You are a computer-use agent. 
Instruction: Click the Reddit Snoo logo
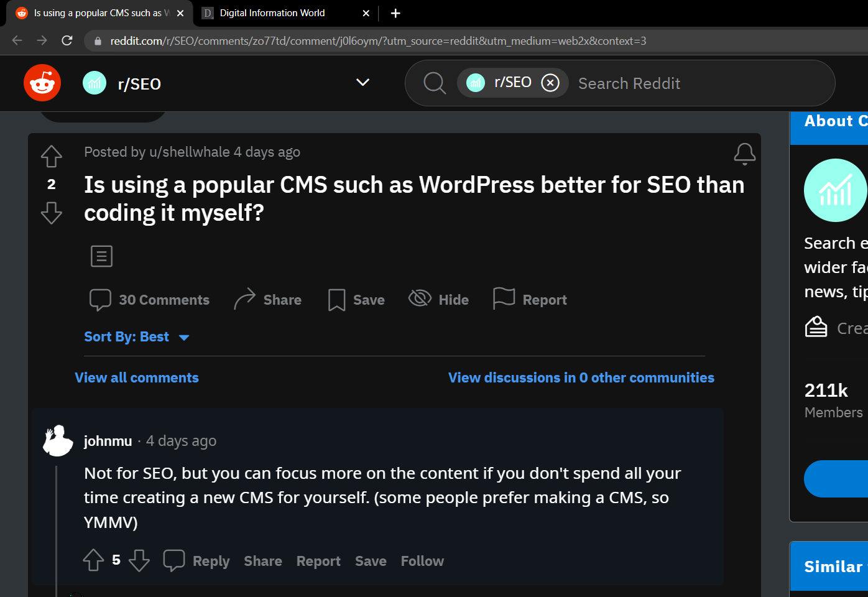click(42, 83)
